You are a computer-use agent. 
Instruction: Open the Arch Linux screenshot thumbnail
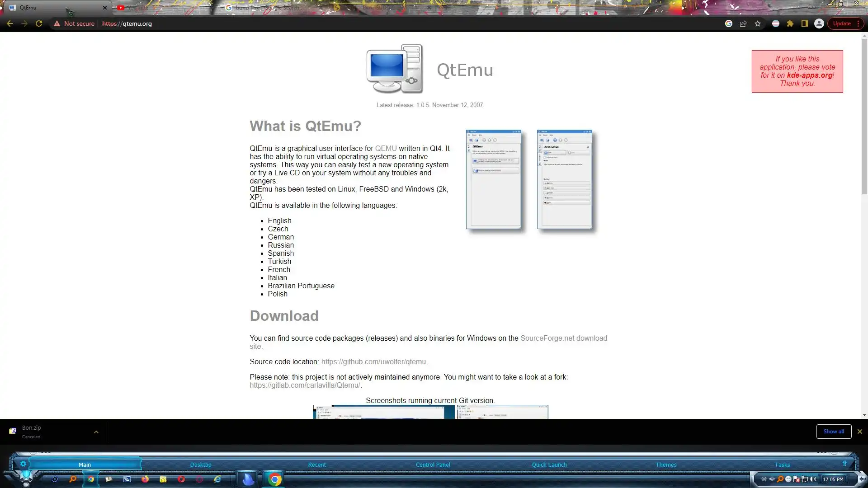564,179
